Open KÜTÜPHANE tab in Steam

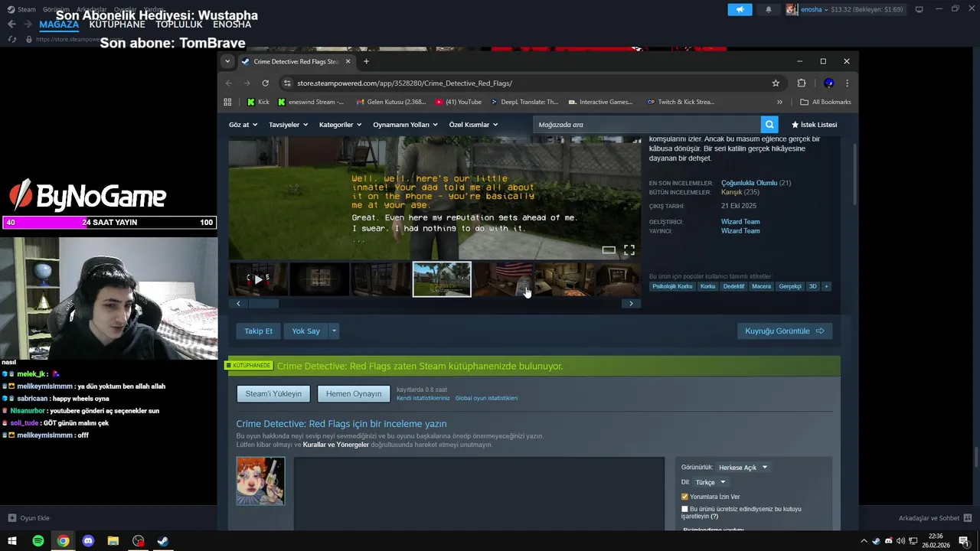pyautogui.click(x=117, y=24)
